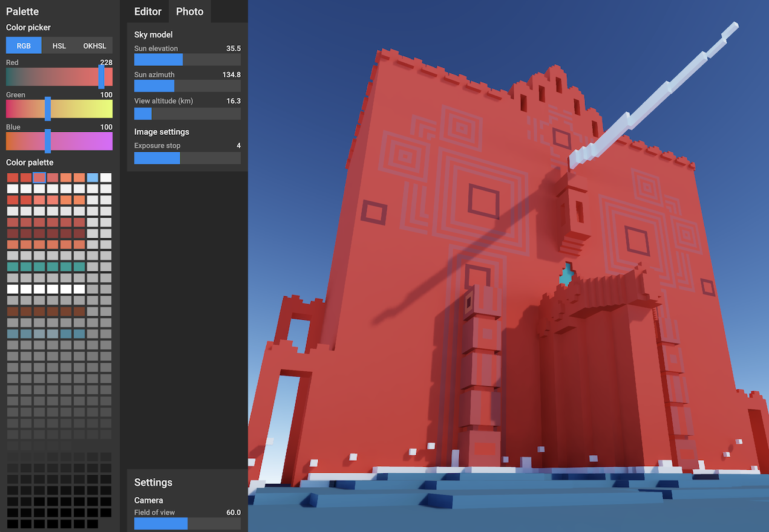Pick the first red swatch of the top row

13,177
